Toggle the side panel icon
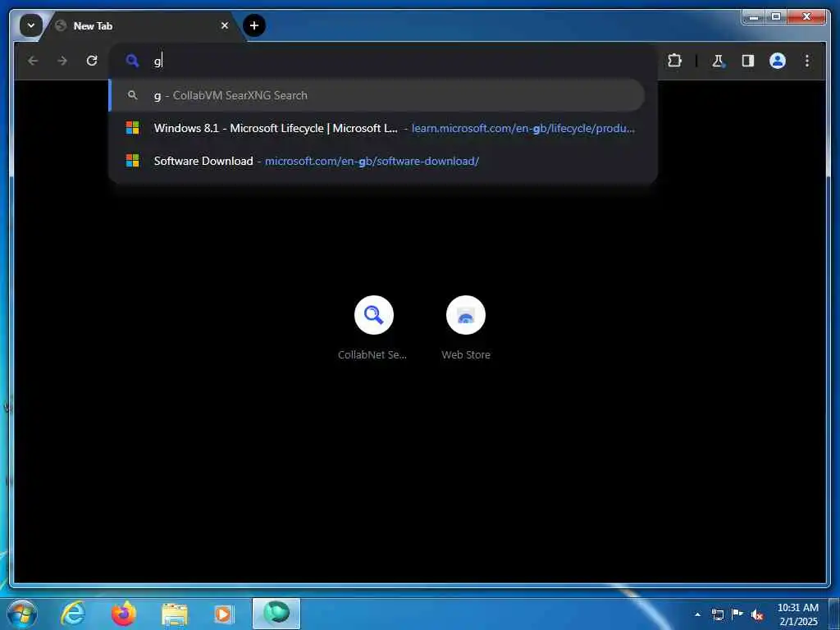The height and width of the screenshot is (630, 840). point(748,61)
